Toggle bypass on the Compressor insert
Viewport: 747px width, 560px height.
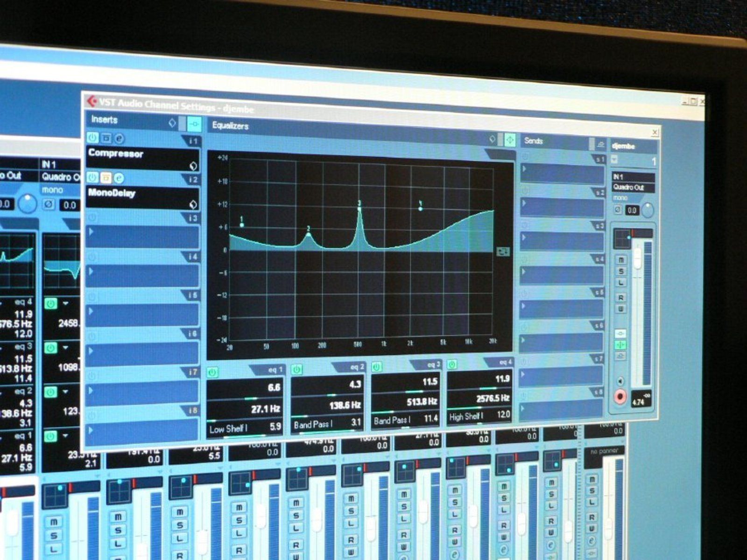(x=106, y=138)
